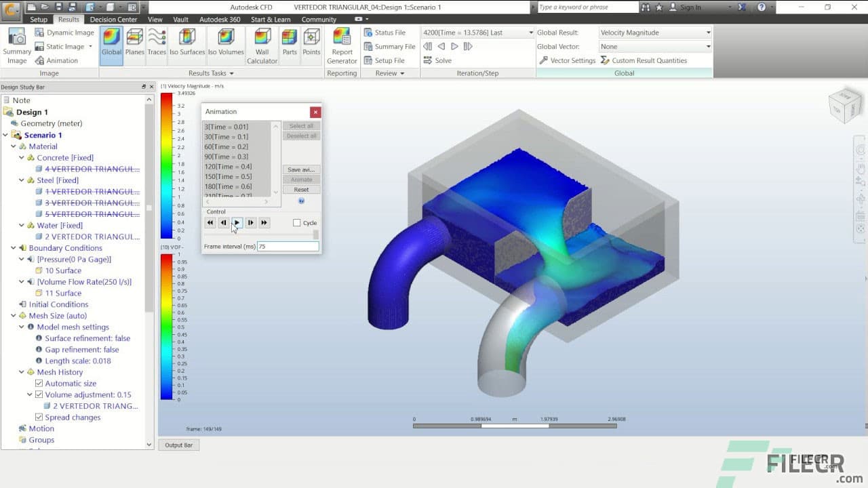Open the Wall Calculator
The width and height of the screenshot is (868, 488).
(262, 44)
